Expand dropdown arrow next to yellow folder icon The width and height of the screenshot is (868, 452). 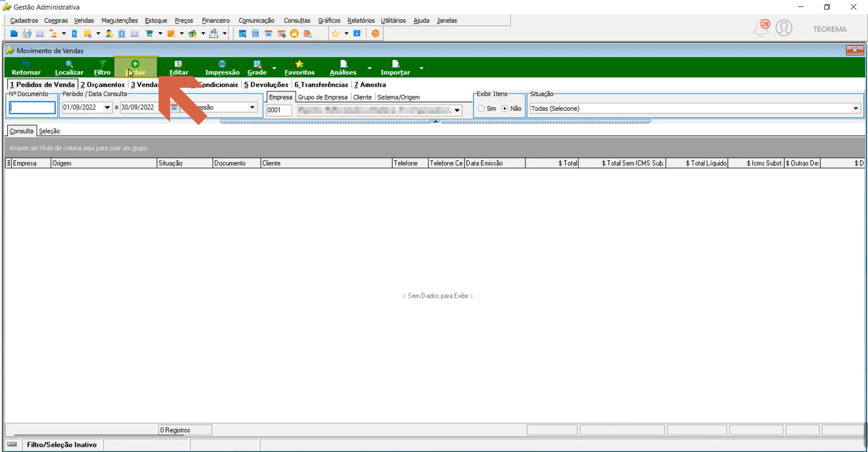[x=98, y=34]
